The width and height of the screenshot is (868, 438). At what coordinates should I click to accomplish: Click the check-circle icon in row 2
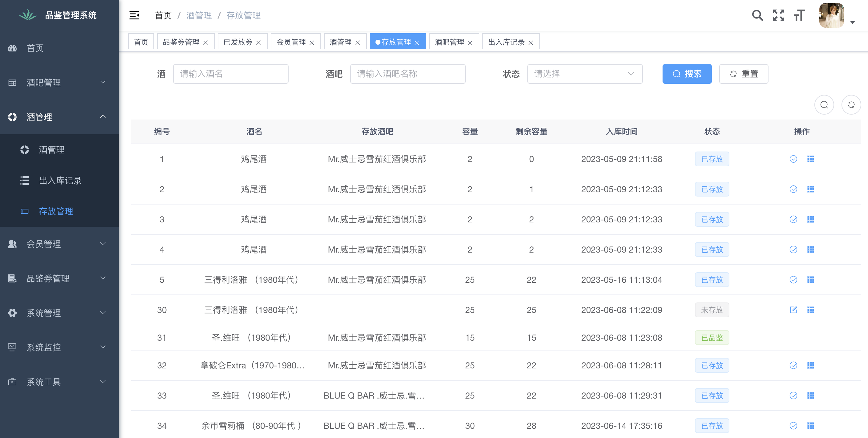pos(793,189)
